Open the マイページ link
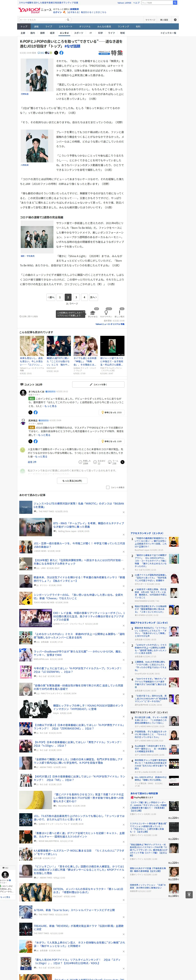The height and width of the screenshot is (980, 196). [150, 20]
